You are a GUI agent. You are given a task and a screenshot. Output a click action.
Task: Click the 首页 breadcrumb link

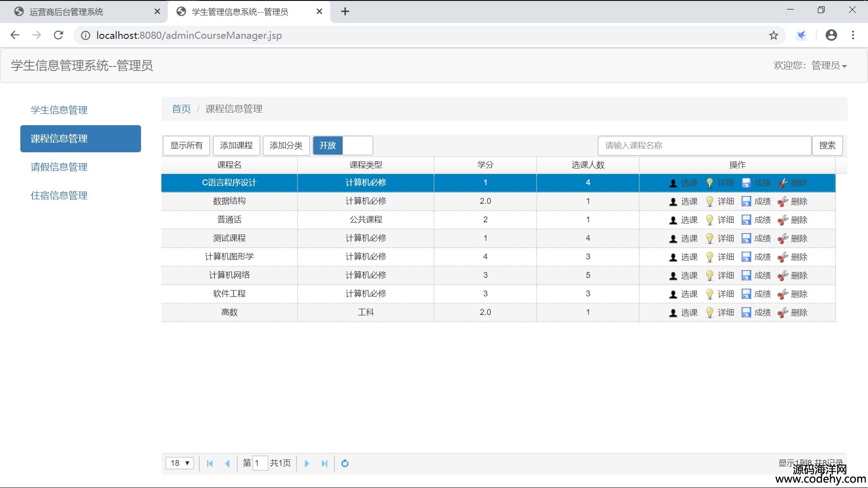coord(181,109)
